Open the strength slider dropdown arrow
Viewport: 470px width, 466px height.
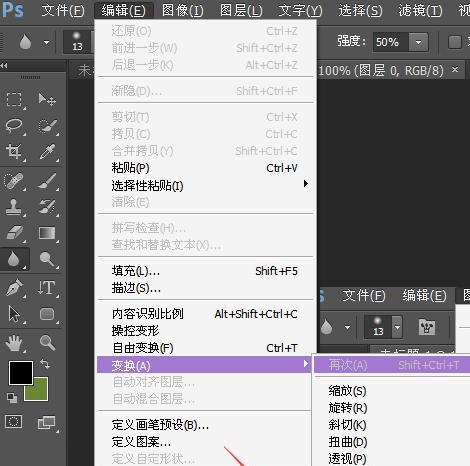click(x=418, y=42)
